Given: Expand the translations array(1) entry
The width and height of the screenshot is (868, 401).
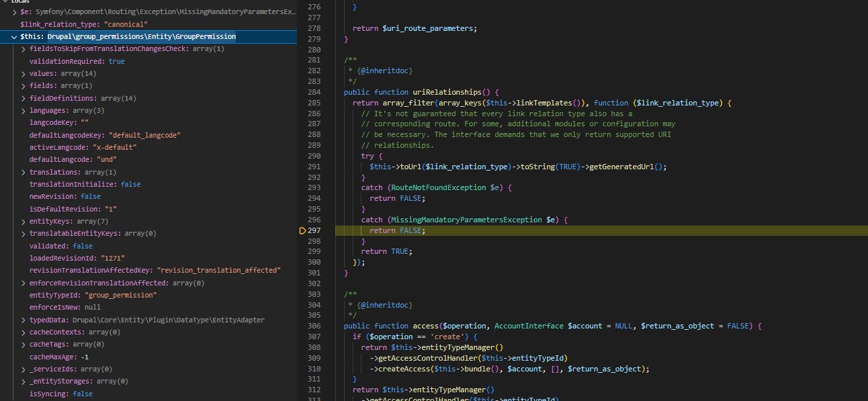Looking at the screenshot, I should click(x=24, y=172).
